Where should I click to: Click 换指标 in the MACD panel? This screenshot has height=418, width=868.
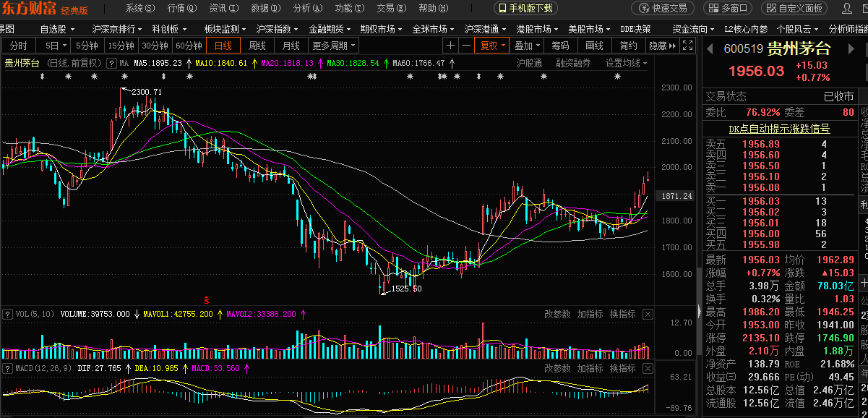click(x=622, y=368)
